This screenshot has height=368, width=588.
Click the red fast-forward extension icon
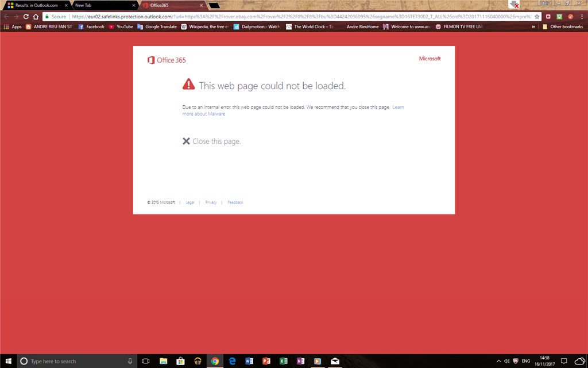tap(548, 17)
